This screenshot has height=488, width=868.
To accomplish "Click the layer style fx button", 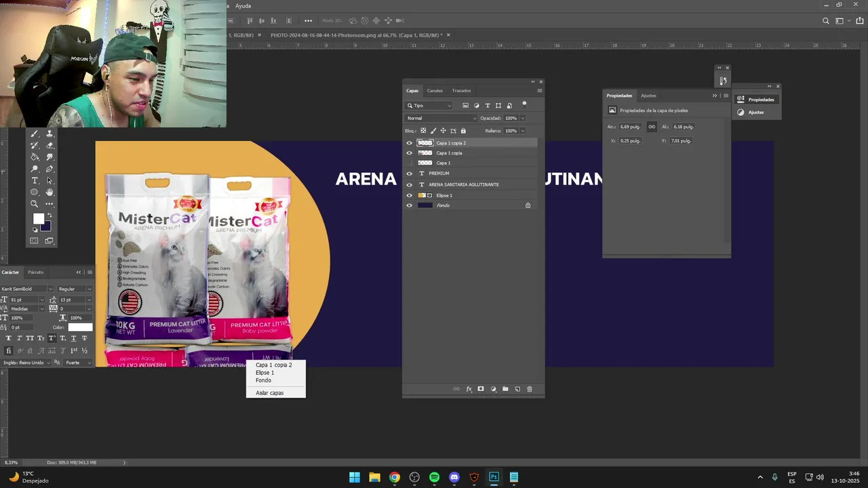I will (x=469, y=389).
